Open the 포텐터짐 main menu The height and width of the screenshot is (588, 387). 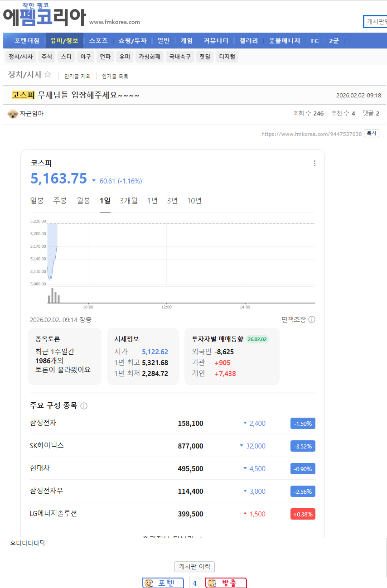27,41
